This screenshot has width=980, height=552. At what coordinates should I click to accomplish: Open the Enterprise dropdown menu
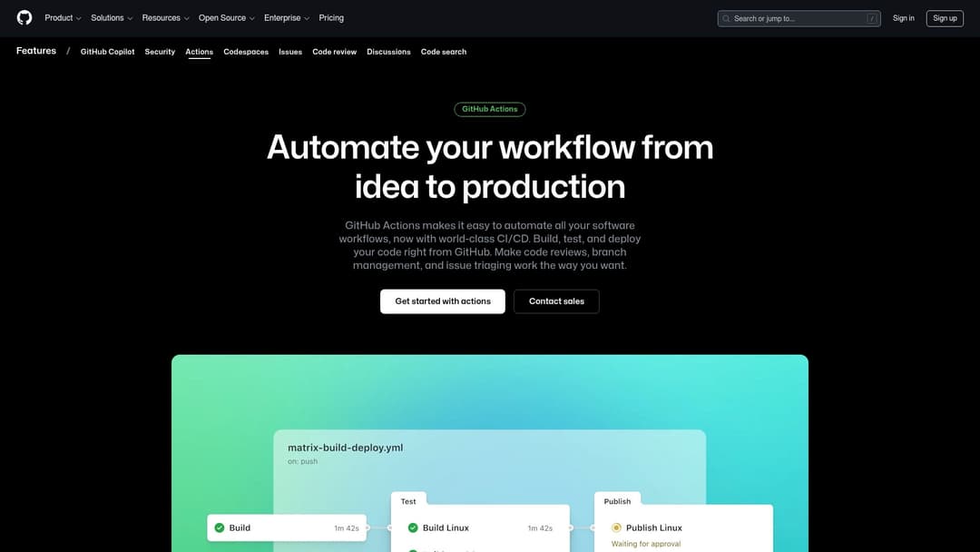tap(287, 18)
